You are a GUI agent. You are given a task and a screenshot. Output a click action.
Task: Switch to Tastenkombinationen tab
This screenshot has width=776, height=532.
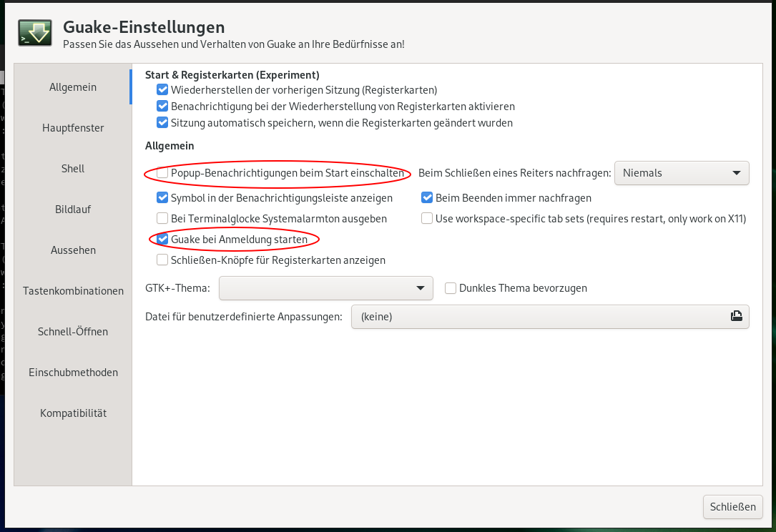point(73,291)
